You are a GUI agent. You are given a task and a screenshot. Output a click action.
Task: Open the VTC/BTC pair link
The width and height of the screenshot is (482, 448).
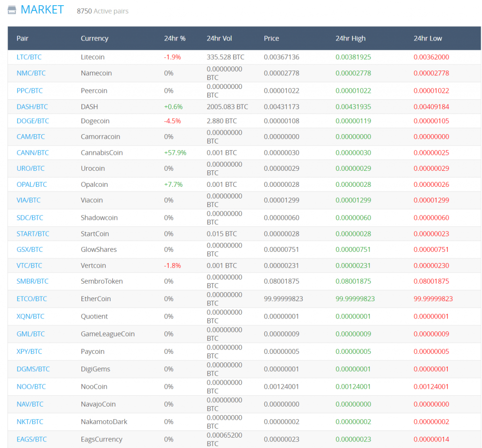[29, 265]
